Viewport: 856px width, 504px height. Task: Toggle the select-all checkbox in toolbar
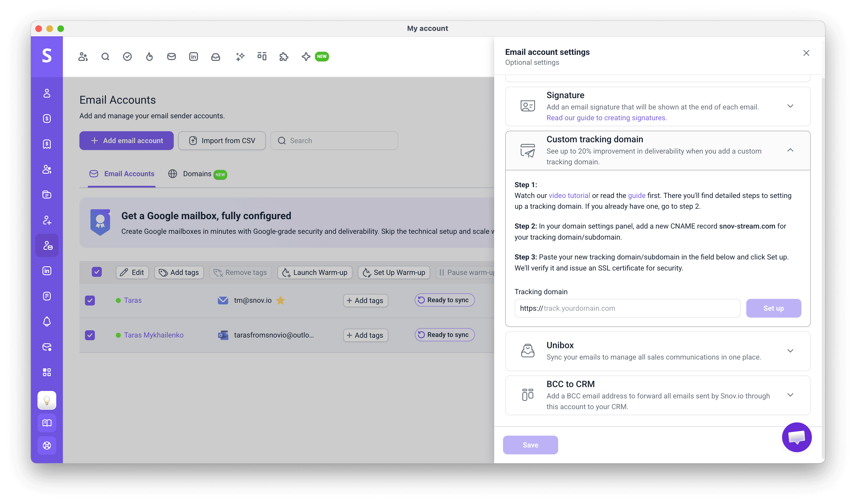coord(97,272)
